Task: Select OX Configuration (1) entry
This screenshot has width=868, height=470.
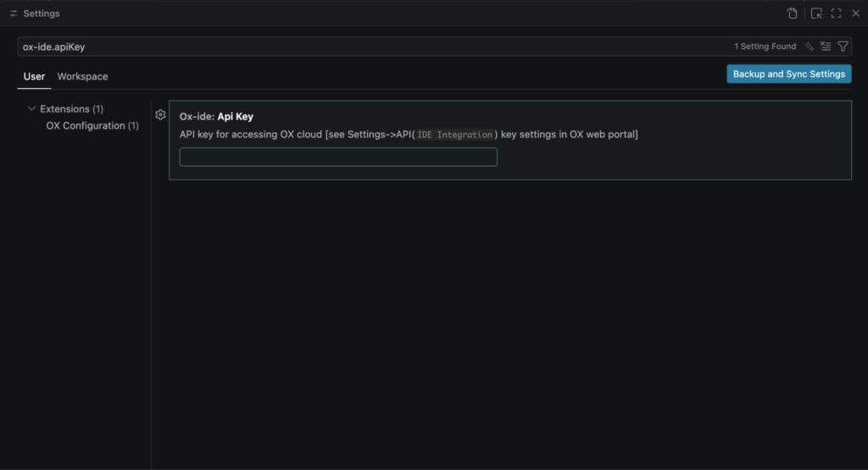Action: tap(92, 125)
